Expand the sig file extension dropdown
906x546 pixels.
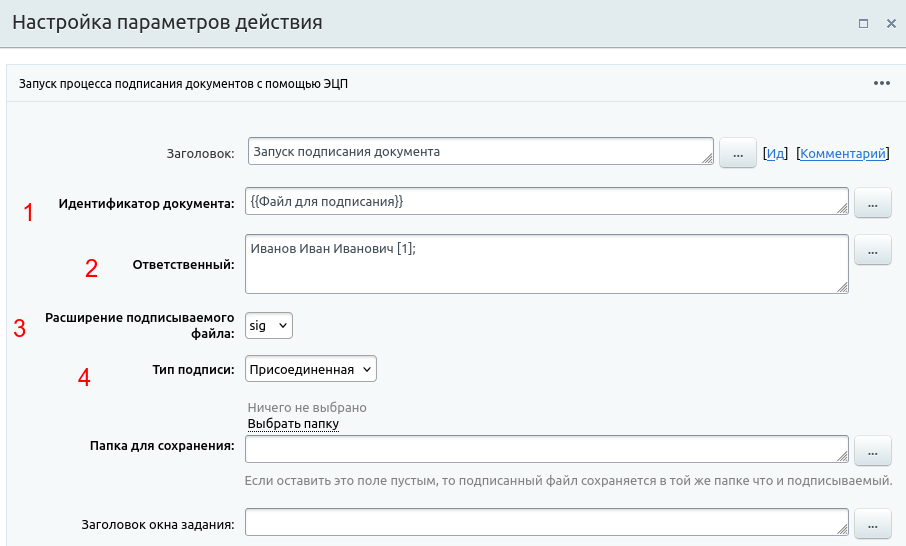pyautogui.click(x=269, y=325)
